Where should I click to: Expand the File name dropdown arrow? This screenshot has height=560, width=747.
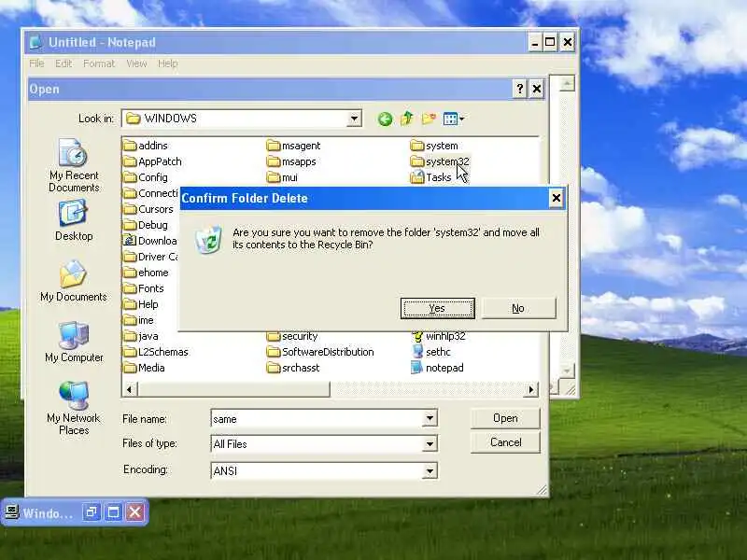click(x=430, y=418)
